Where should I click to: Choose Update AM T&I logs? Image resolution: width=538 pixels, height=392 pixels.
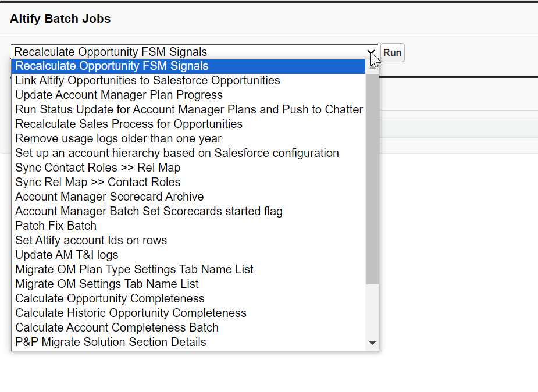[x=188, y=255]
